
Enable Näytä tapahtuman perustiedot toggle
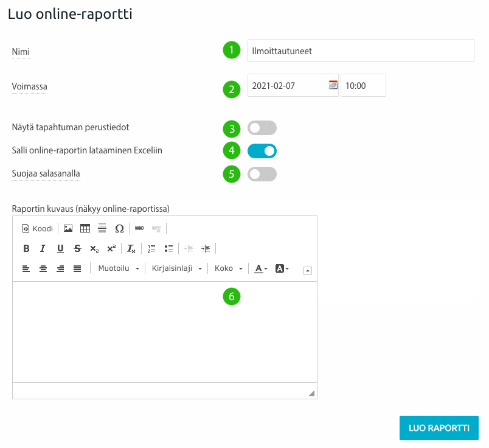[x=262, y=128]
